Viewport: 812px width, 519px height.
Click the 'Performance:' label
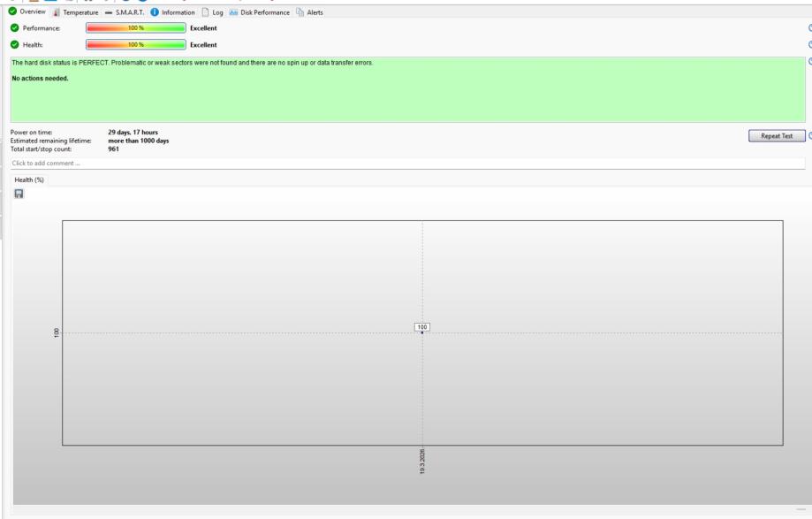tap(42, 28)
